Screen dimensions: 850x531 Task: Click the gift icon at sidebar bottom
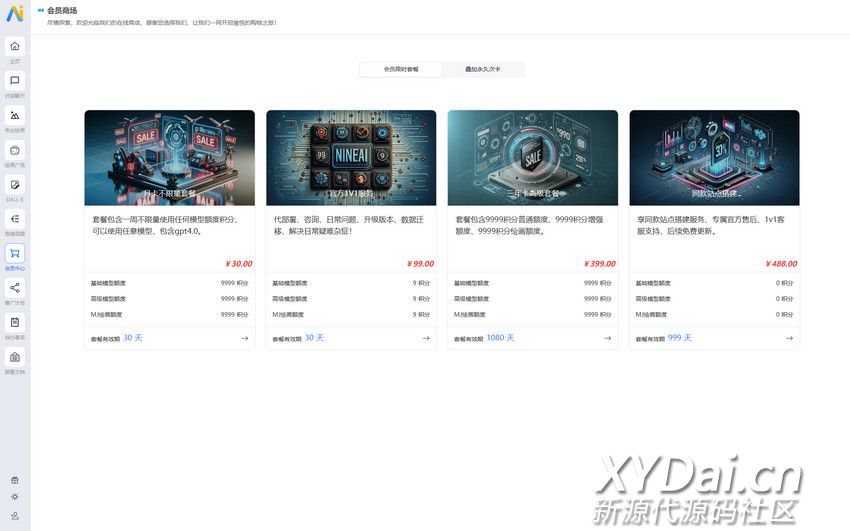click(15, 480)
